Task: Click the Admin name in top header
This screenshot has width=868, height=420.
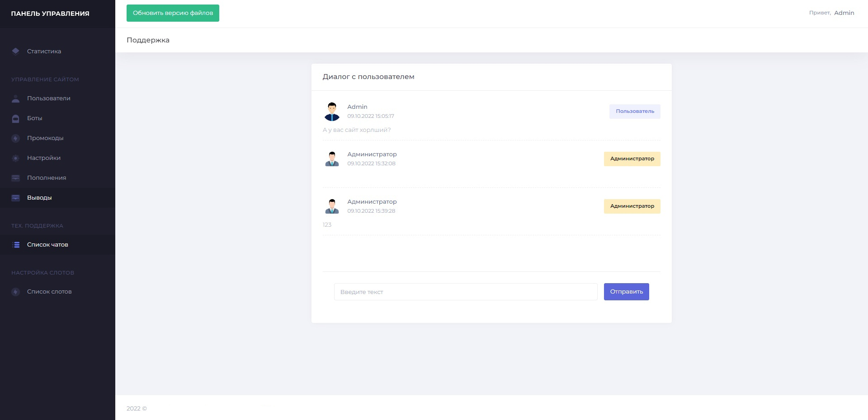Action: point(844,13)
